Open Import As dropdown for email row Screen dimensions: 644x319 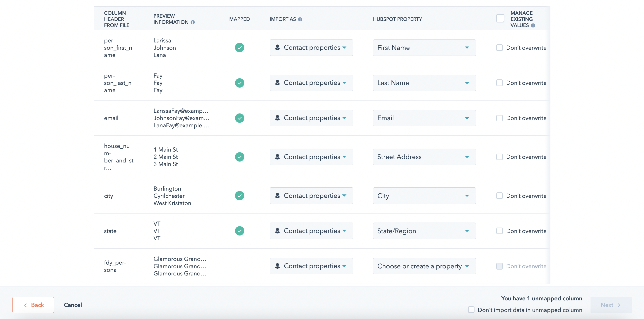311,118
